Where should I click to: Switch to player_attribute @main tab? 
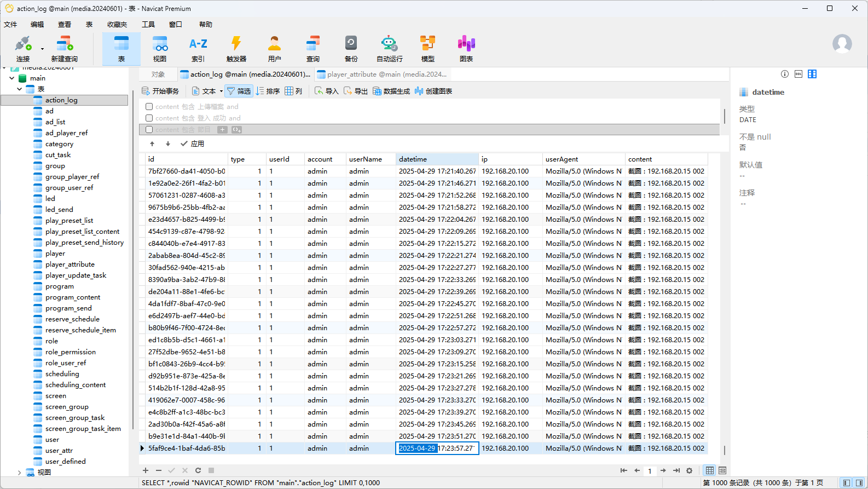[382, 74]
